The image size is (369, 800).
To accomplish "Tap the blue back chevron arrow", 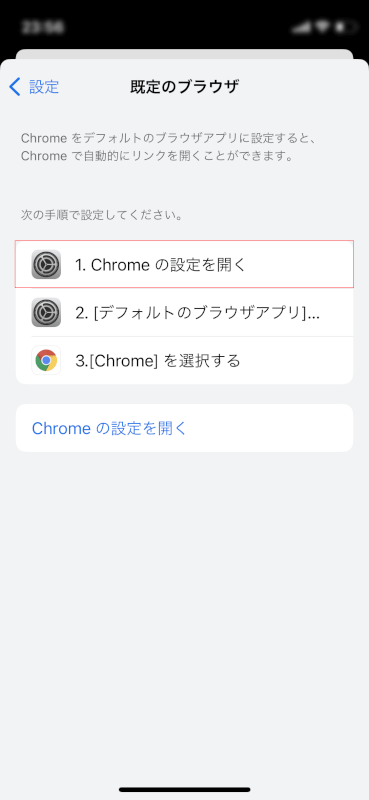I will (x=15, y=87).
